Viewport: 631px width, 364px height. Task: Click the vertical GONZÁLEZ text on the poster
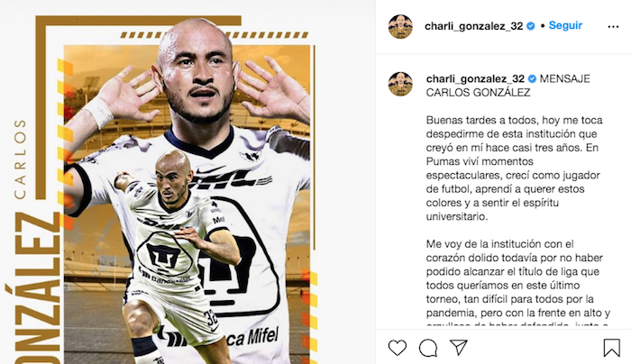(33, 287)
